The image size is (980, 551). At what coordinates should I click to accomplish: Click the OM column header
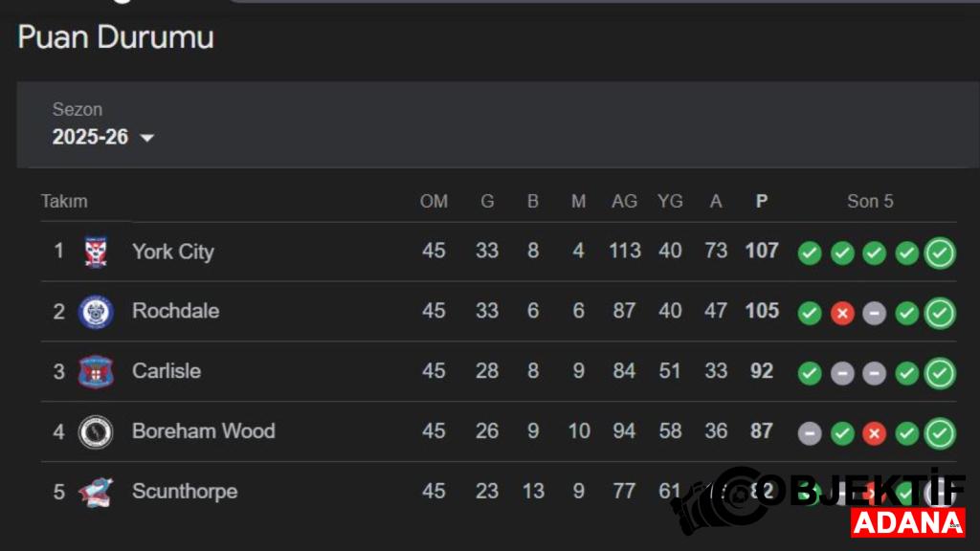pos(434,201)
